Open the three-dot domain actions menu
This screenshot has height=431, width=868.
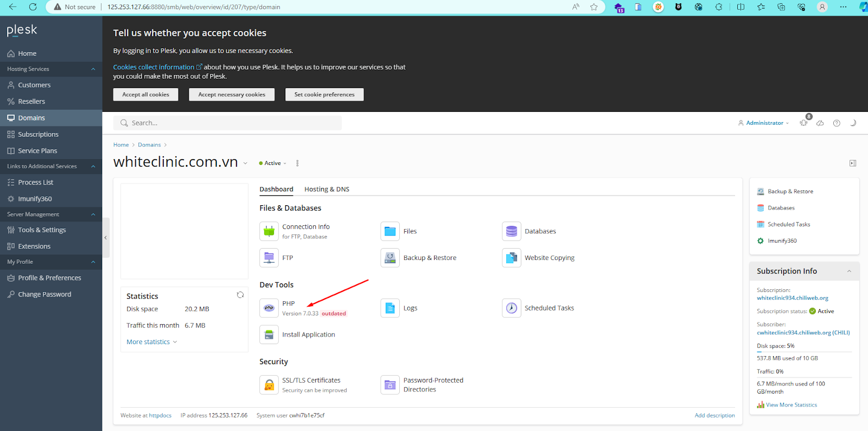pyautogui.click(x=297, y=163)
